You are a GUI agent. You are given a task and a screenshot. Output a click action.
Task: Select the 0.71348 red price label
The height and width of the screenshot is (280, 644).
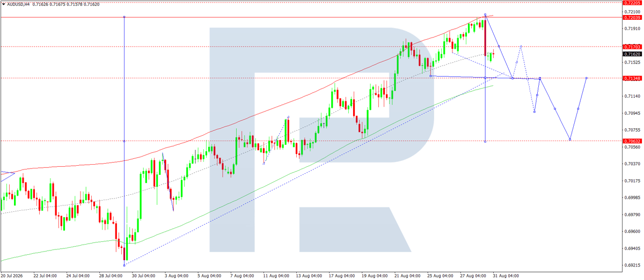(632, 79)
